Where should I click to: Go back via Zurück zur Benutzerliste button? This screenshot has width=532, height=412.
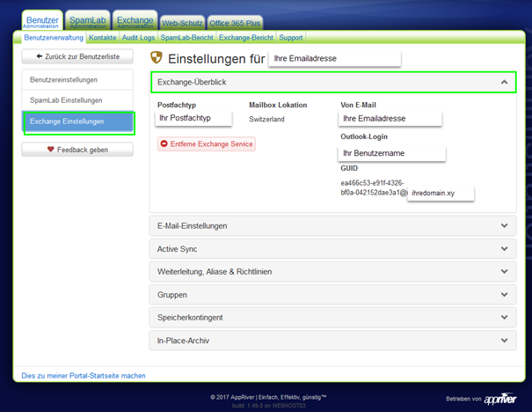77,56
